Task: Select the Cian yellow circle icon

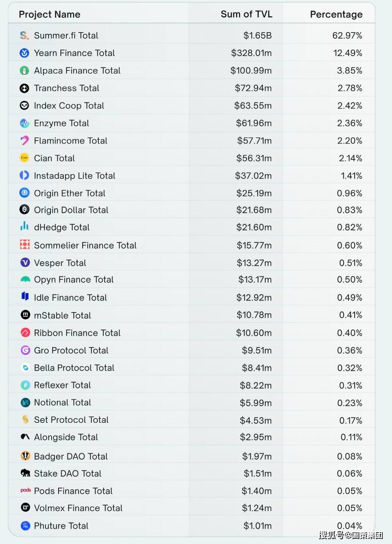Action: click(24, 158)
